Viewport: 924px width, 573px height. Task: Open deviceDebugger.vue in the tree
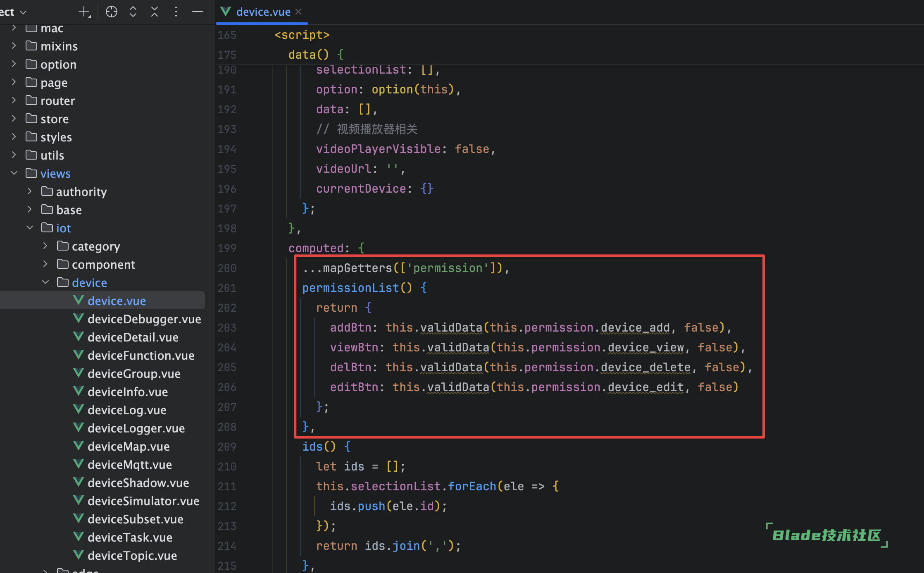(x=144, y=319)
